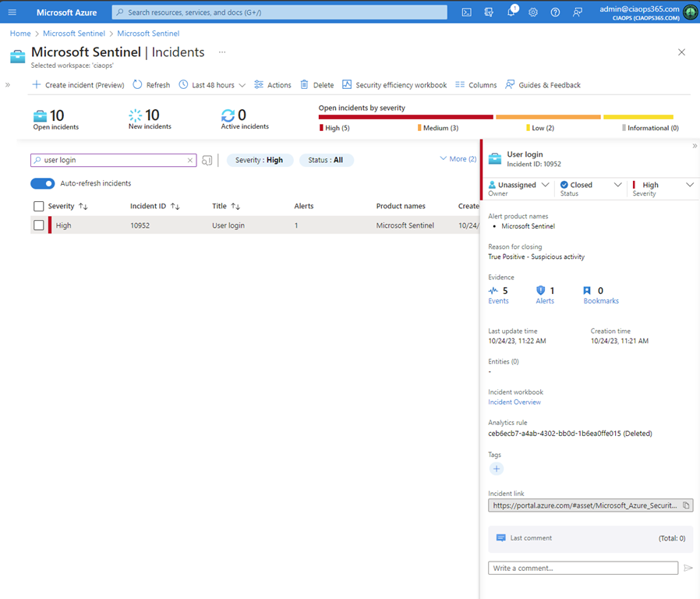Open the Unassigned owner dropdown
Image resolution: width=700 pixels, height=599 pixels.
518,185
